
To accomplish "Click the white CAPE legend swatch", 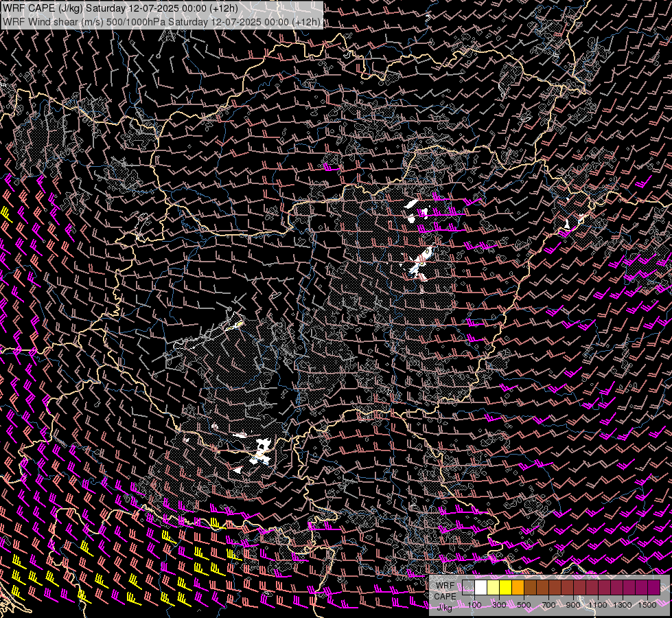I will click(x=481, y=588).
